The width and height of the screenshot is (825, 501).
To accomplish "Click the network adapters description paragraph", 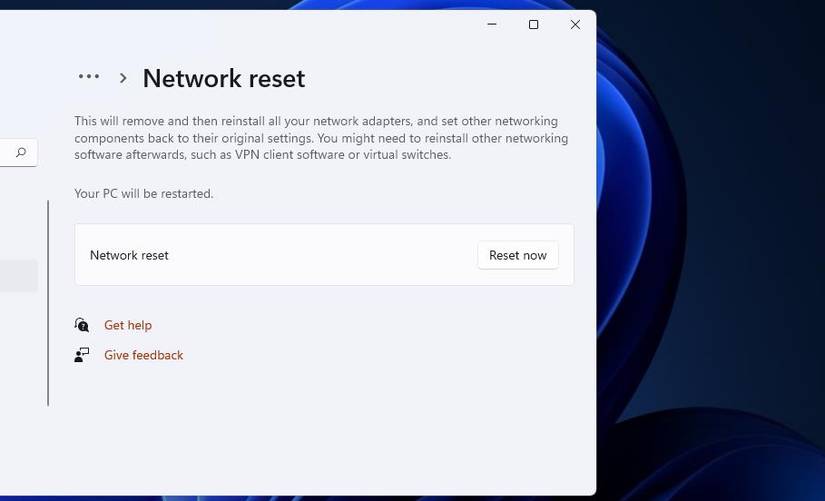I will 320,138.
